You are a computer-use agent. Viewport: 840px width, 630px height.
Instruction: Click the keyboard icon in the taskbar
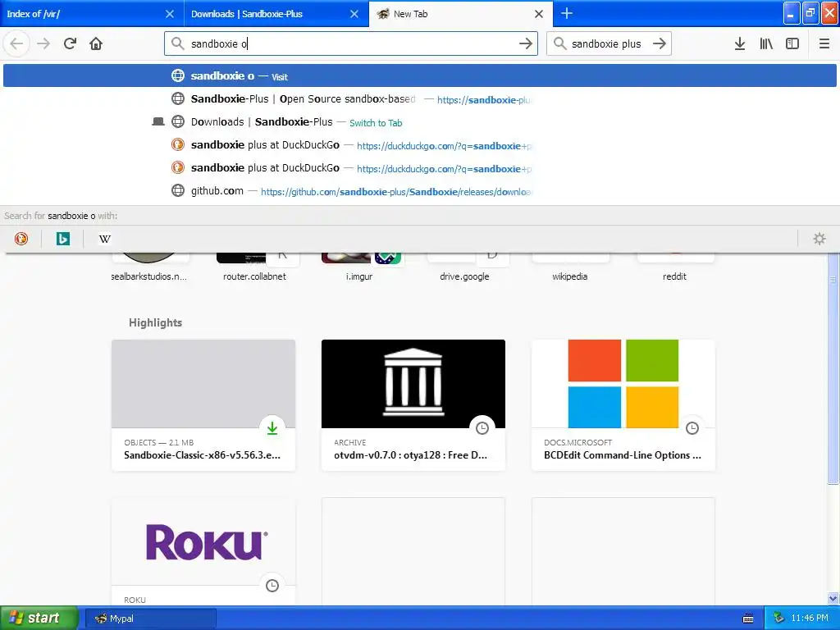tap(748, 619)
